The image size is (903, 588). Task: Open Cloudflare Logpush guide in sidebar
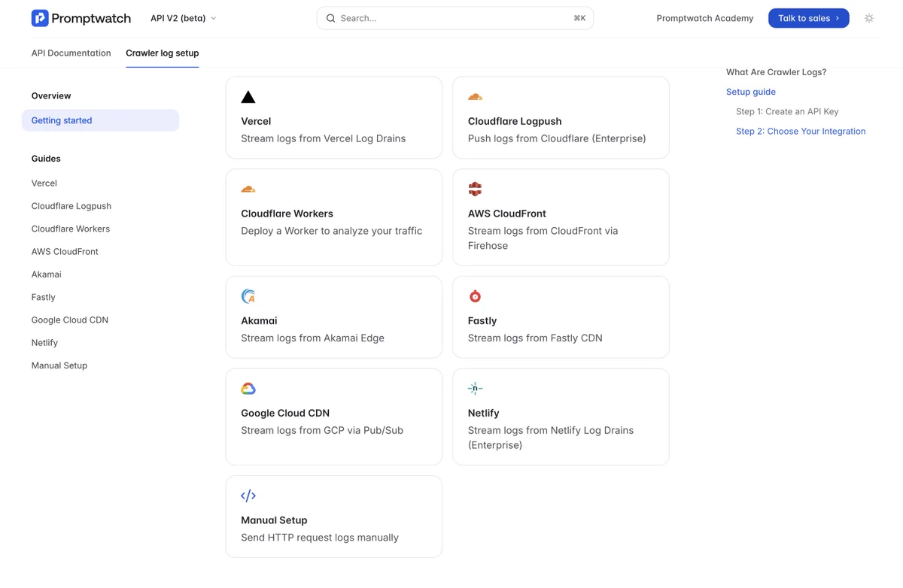(x=71, y=206)
